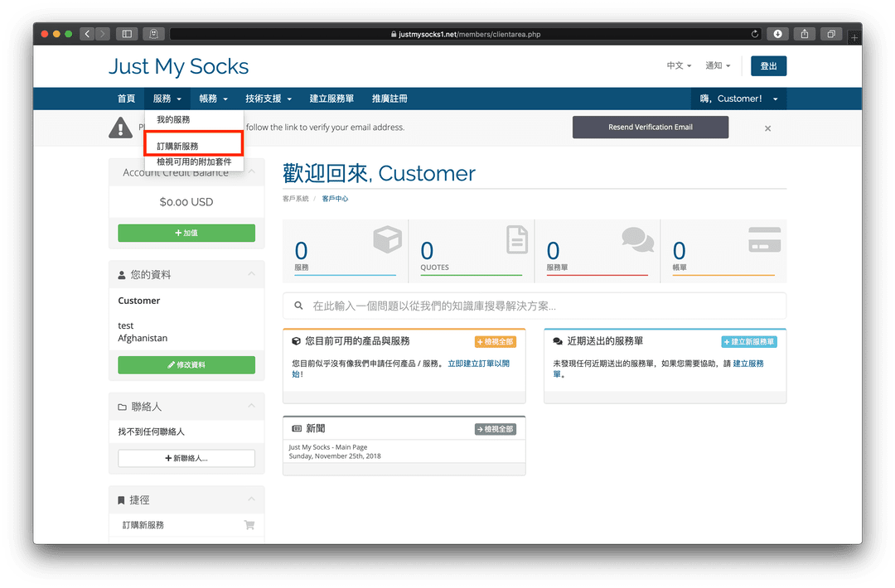Dismiss the email verification banner
Viewport: 895px width, 588px height.
(767, 128)
